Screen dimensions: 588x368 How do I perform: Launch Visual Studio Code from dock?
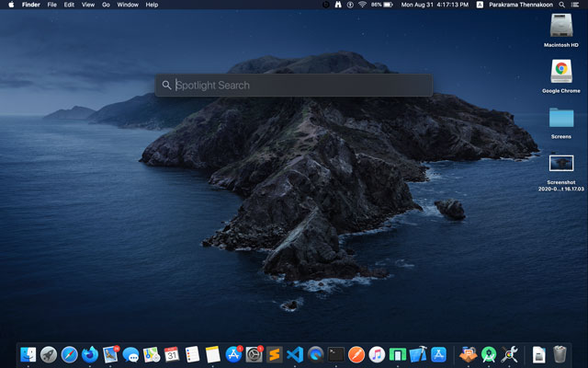point(295,354)
